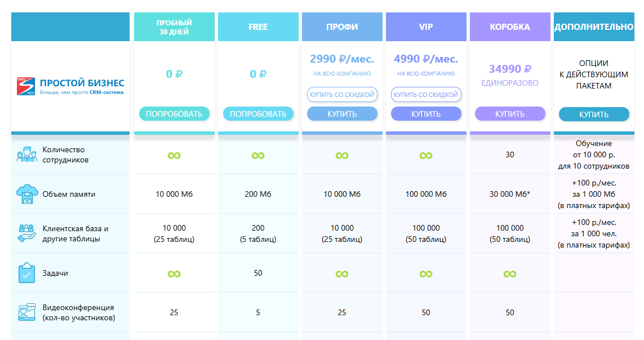Buy the Коробка package
Screen dimensions: 644x340
coord(510,114)
